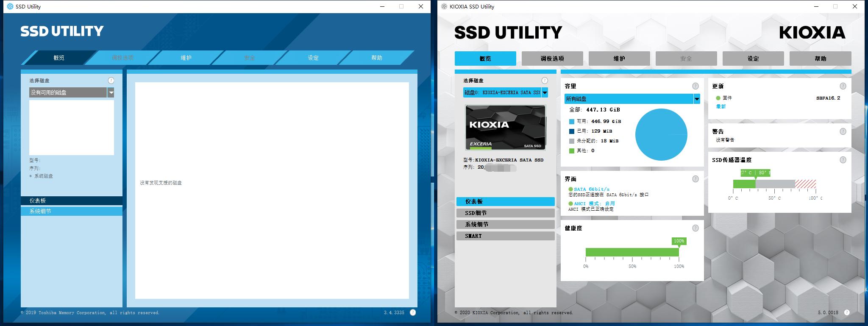868x326 pixels.
Task: Expand the 所有磁盘 capacity dropdown
Action: pos(696,99)
